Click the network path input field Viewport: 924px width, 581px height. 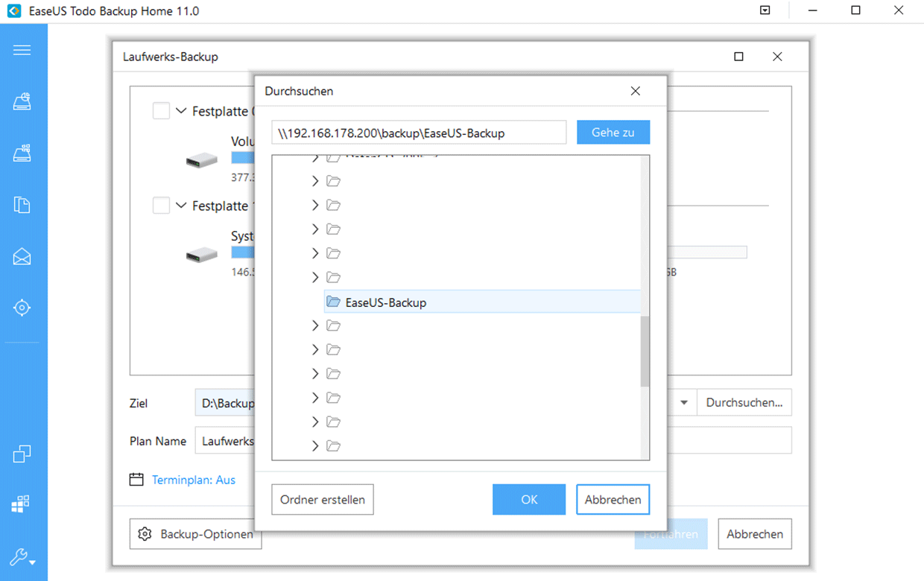[419, 133]
